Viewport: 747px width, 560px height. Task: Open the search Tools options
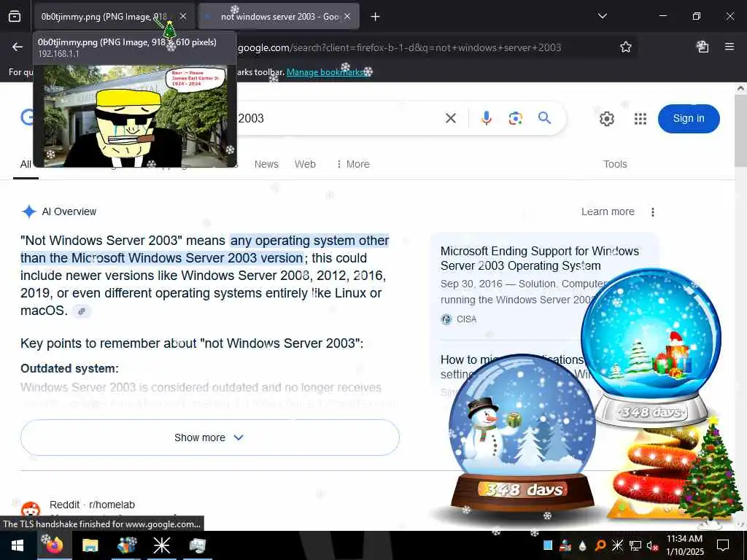pyautogui.click(x=615, y=164)
